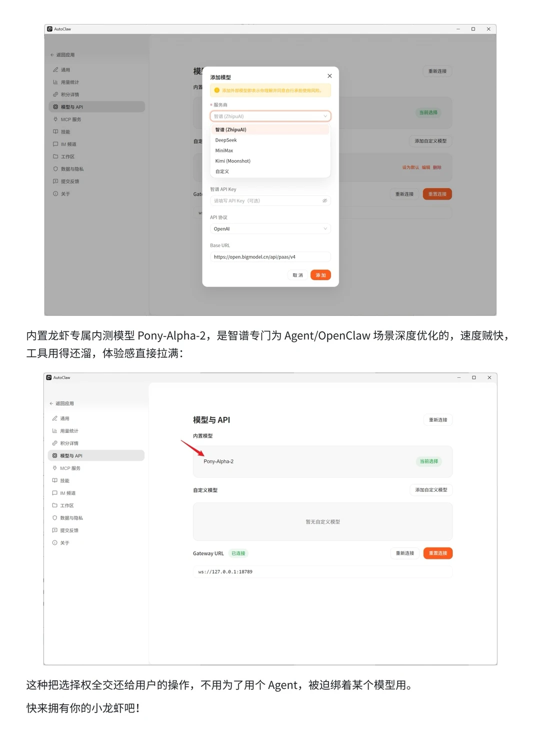Click AutoClaw app logo in upper window title bar
Viewport: 540px width, 756px height.
[49, 29]
